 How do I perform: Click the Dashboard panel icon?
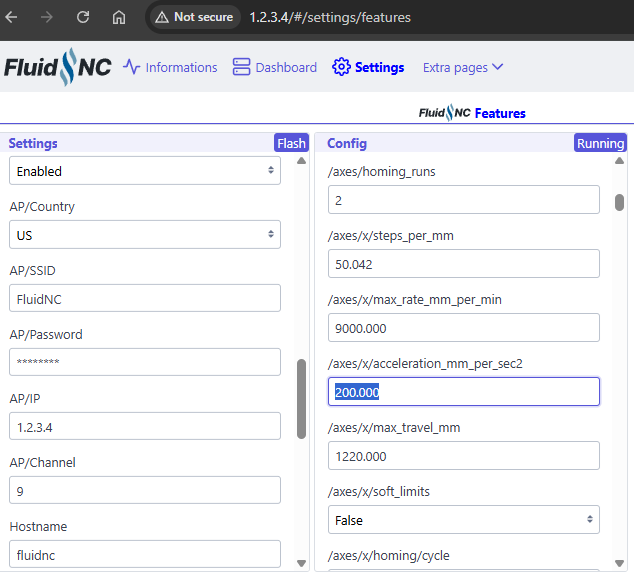tap(241, 67)
